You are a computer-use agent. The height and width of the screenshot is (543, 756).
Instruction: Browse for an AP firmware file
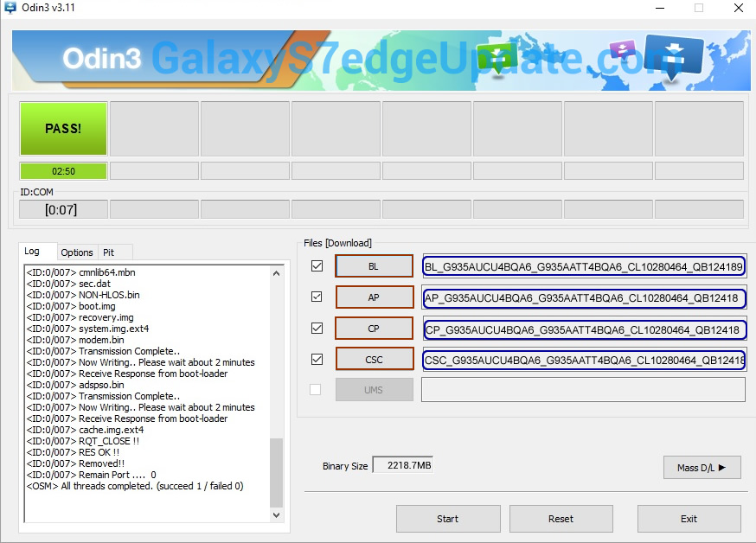click(x=375, y=297)
